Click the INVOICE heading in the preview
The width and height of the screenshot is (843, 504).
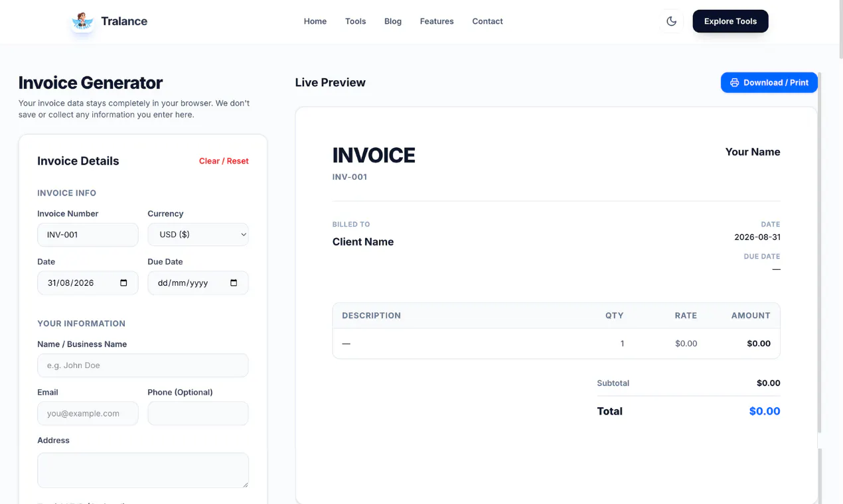pyautogui.click(x=374, y=155)
